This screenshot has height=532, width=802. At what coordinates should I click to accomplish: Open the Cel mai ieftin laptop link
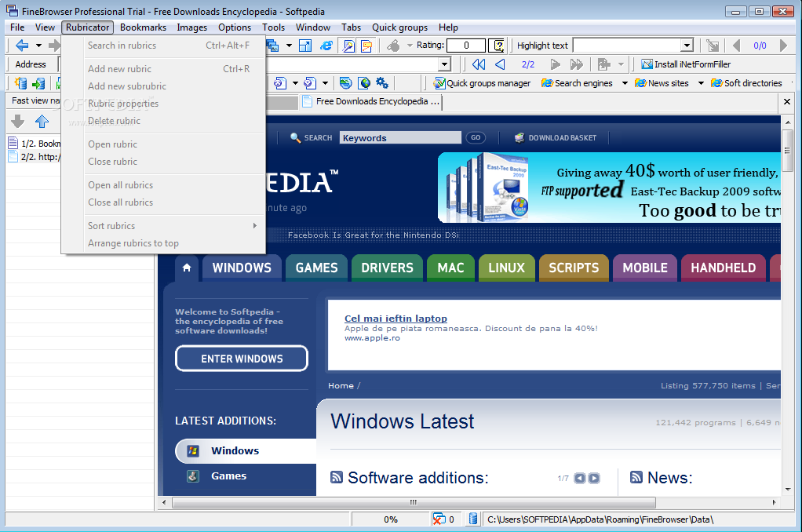396,318
